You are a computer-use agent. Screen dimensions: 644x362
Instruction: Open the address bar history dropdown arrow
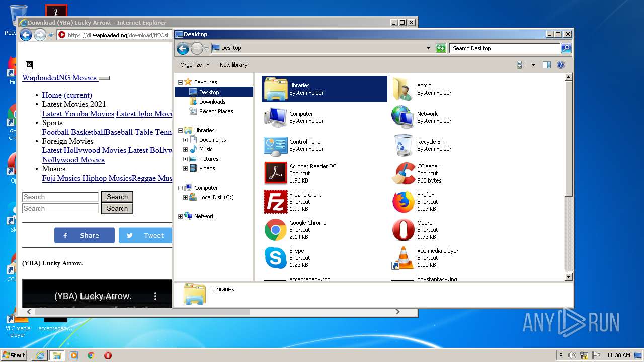[428, 48]
